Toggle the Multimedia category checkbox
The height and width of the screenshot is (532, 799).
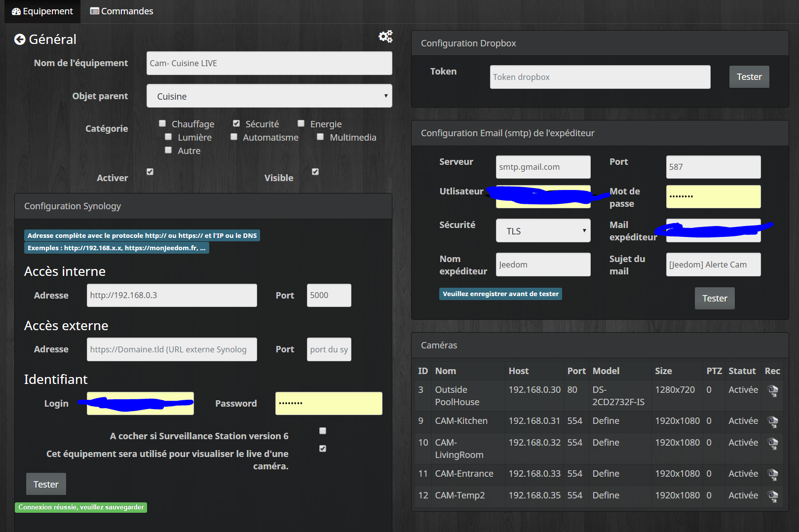click(x=320, y=137)
